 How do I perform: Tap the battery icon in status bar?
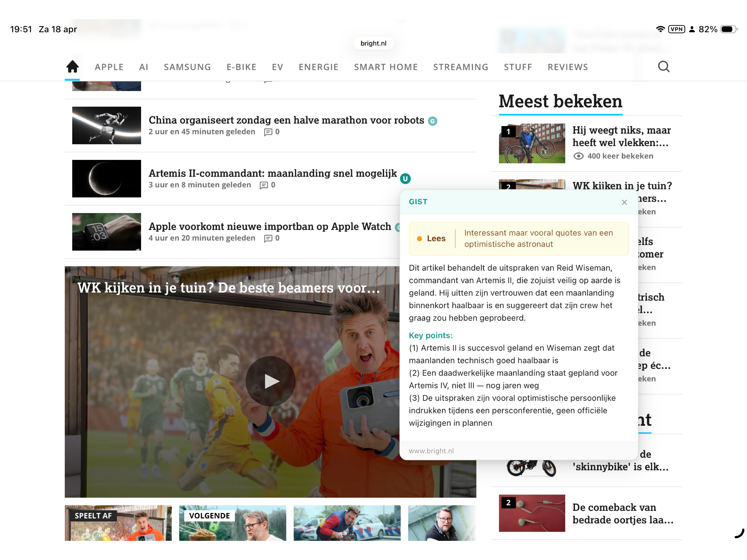pos(729,29)
